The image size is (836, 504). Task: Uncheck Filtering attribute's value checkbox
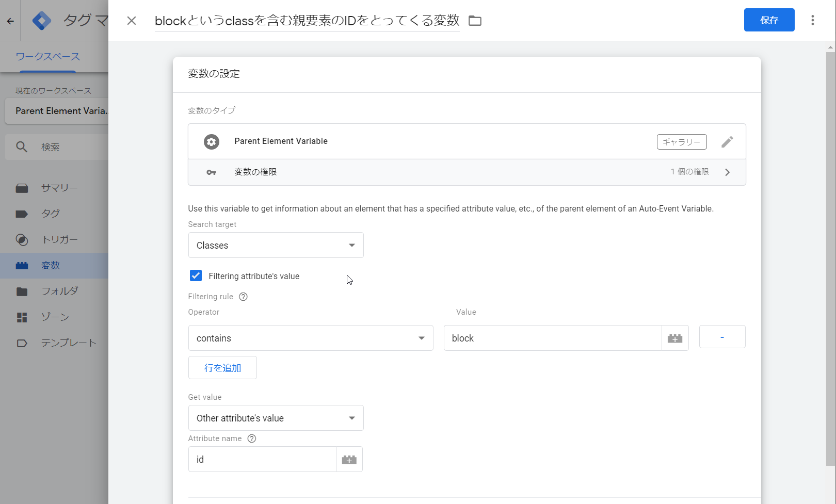pyautogui.click(x=196, y=276)
